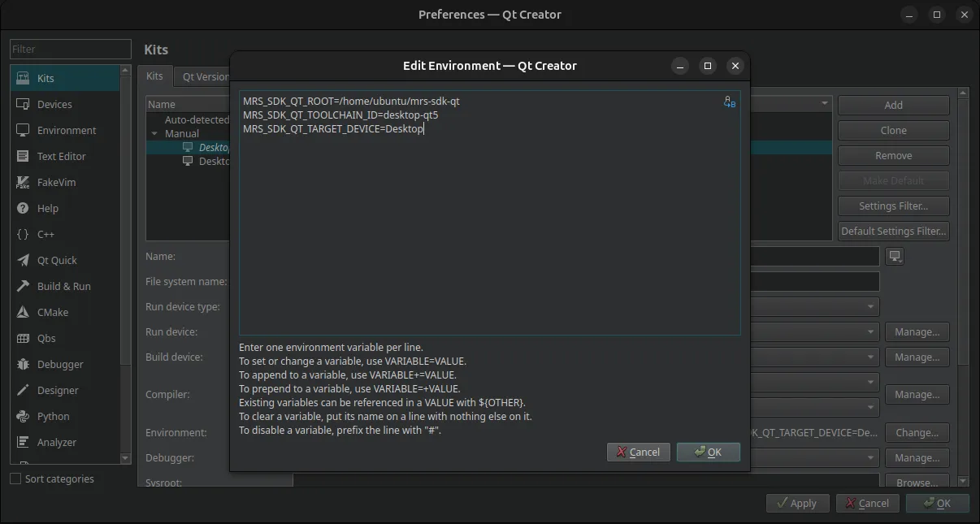Click the Clone kit button
This screenshot has width=980, height=524.
tap(893, 130)
